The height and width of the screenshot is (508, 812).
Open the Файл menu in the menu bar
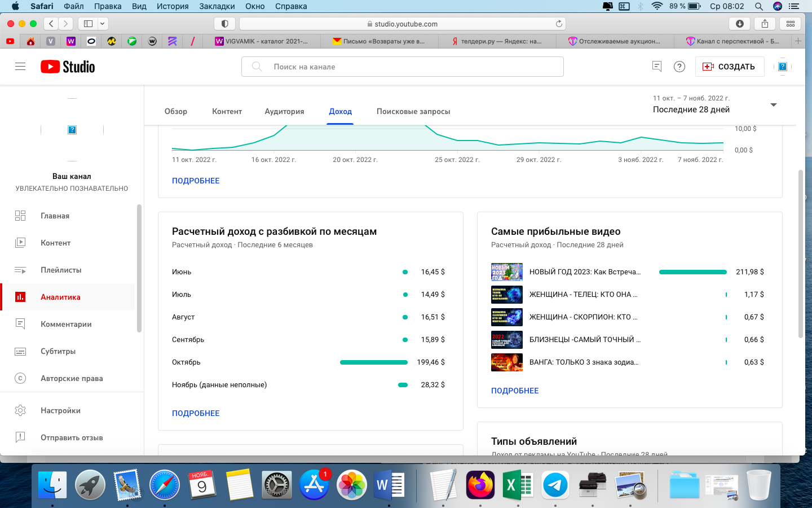pyautogui.click(x=74, y=6)
